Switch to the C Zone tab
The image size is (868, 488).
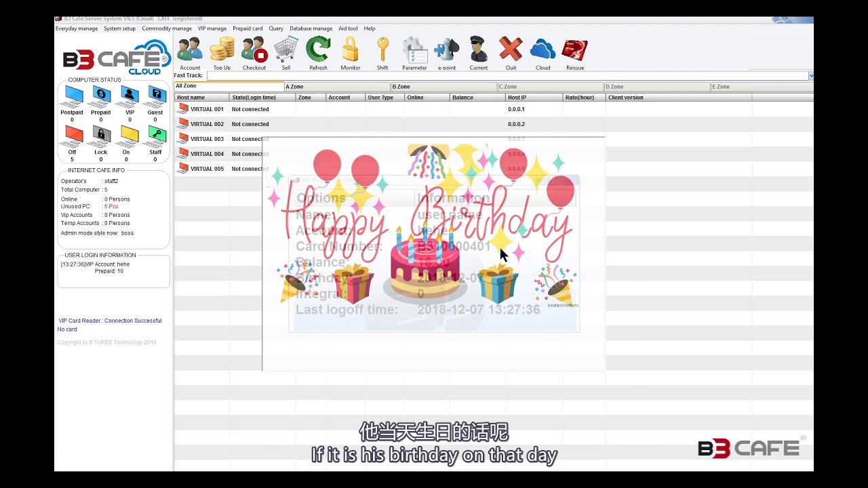pos(551,87)
